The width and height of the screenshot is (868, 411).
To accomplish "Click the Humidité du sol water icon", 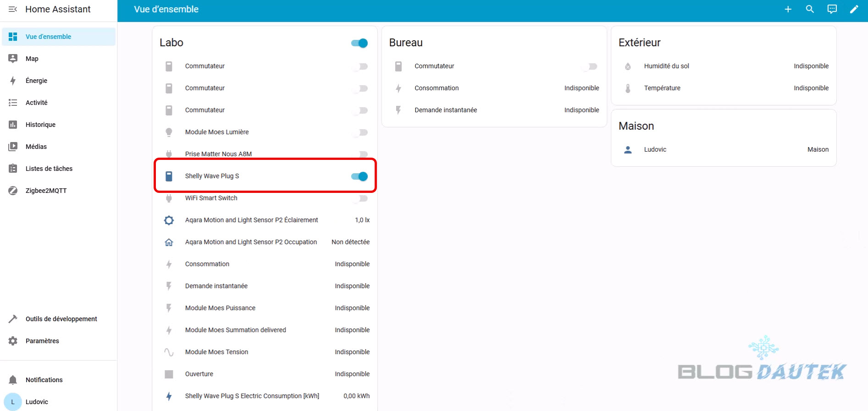I will 628,66.
